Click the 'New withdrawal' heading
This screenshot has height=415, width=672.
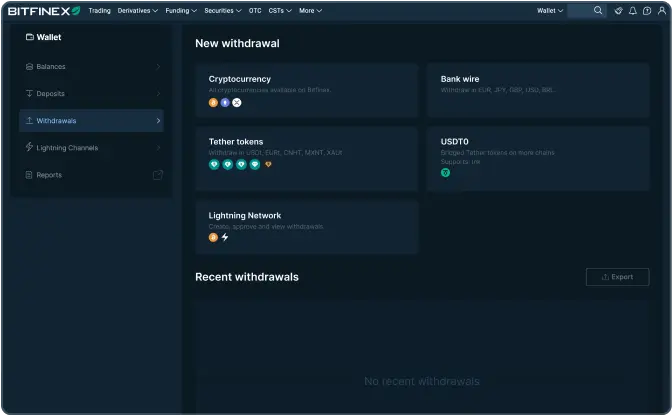(237, 43)
